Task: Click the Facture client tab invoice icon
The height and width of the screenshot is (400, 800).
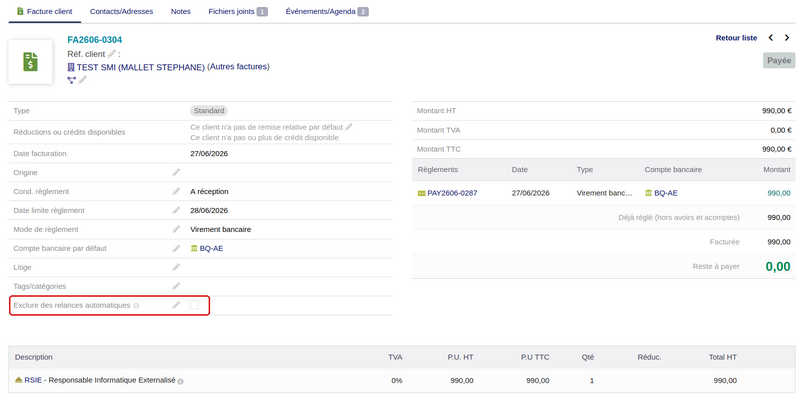Action: coord(20,11)
